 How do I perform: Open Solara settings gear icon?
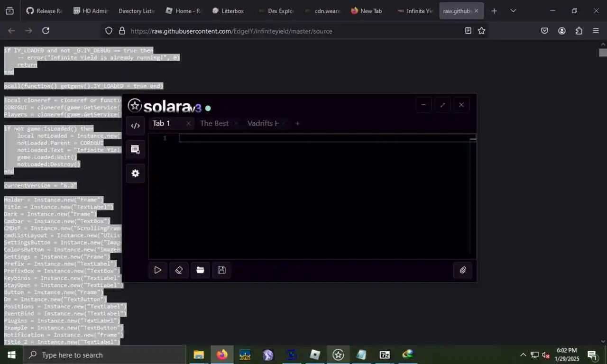(135, 173)
